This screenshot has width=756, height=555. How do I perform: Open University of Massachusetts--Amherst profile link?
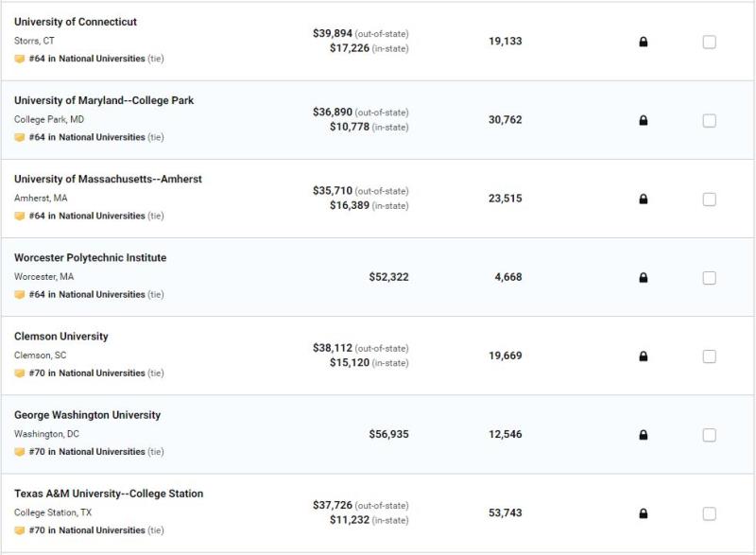[x=108, y=179]
